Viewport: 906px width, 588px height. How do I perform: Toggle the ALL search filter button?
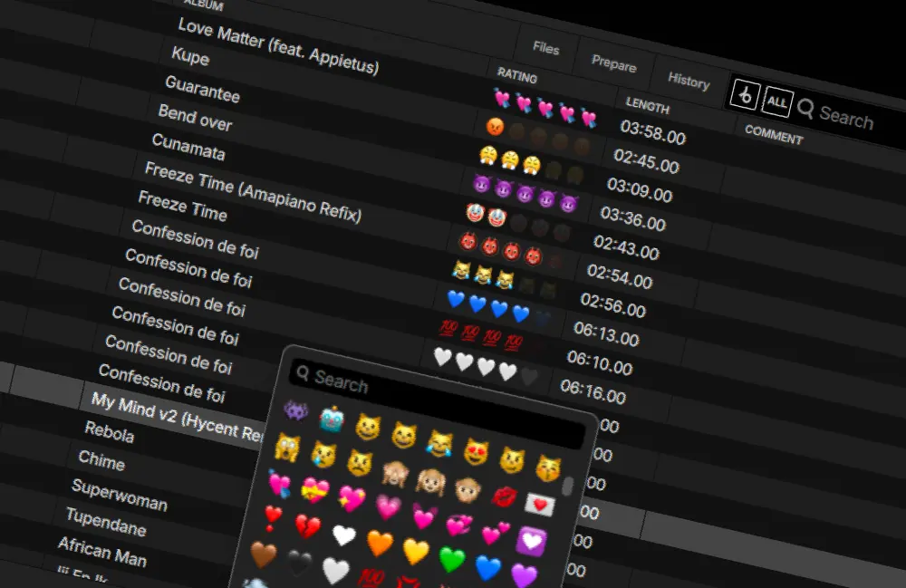click(x=776, y=101)
